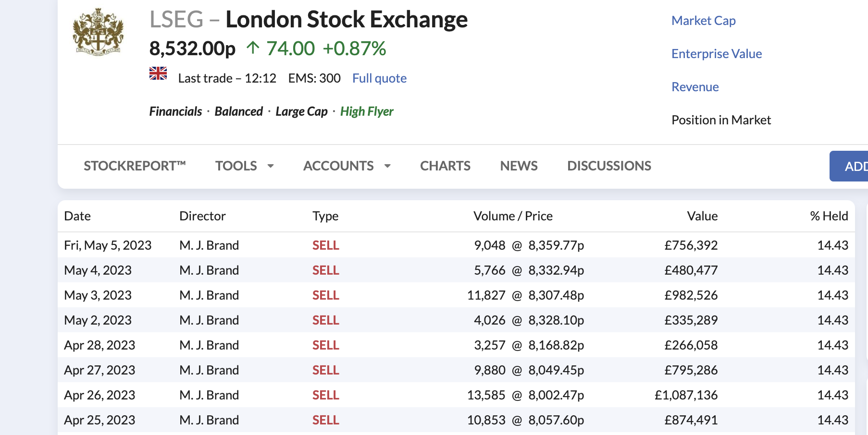Screen dimensions: 868x435
Task: Click M. J. Brand in the May 5 row
Action: pos(209,245)
